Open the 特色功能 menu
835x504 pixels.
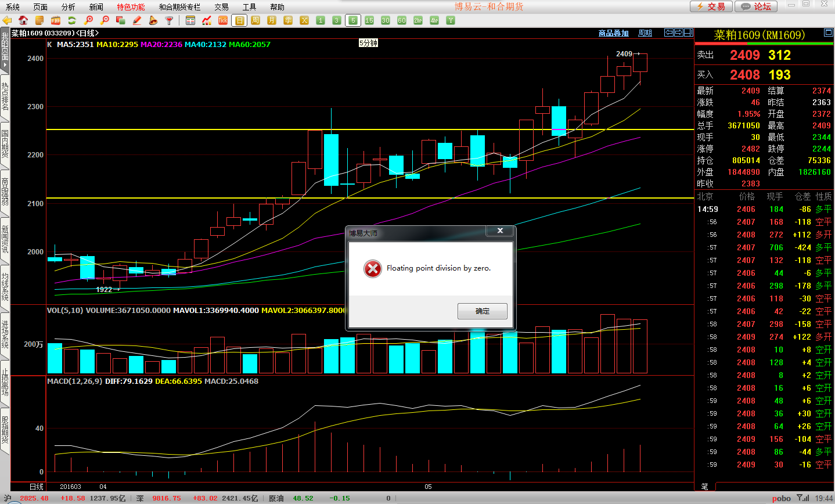coord(131,7)
